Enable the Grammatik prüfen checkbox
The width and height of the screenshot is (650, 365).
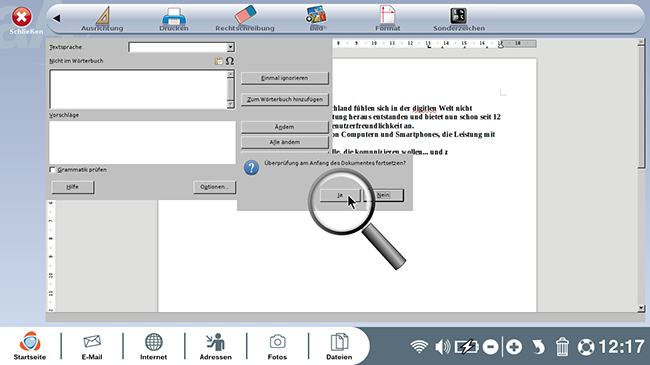(x=52, y=170)
